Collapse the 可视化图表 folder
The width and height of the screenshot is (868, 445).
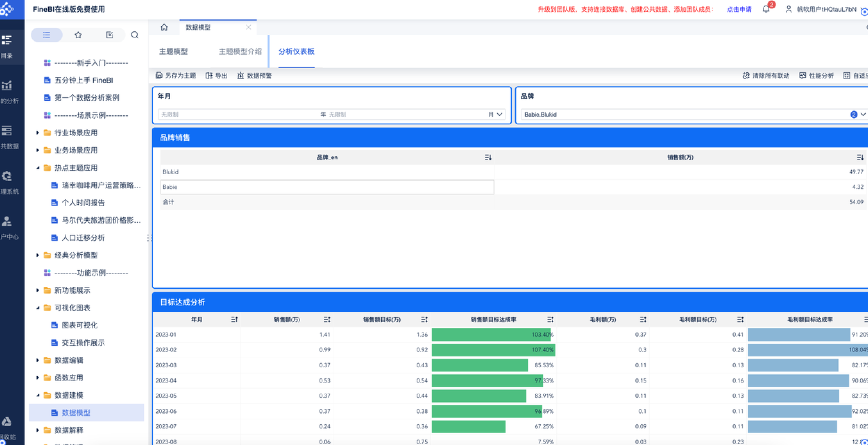pos(38,308)
